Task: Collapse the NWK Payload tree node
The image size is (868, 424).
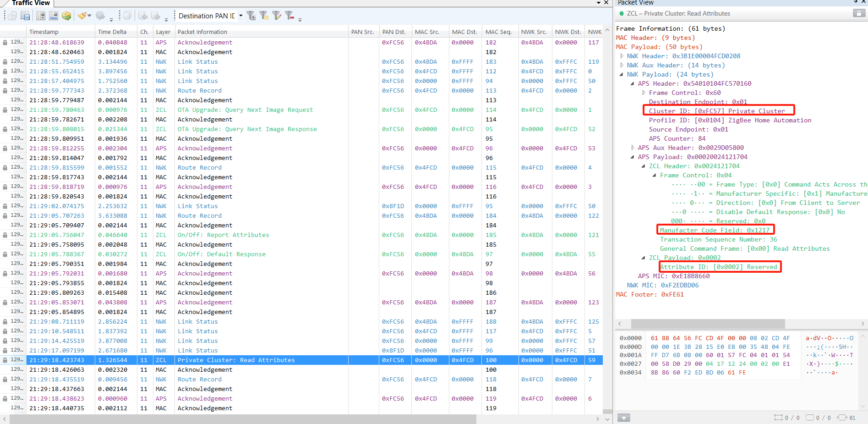Action: point(622,74)
